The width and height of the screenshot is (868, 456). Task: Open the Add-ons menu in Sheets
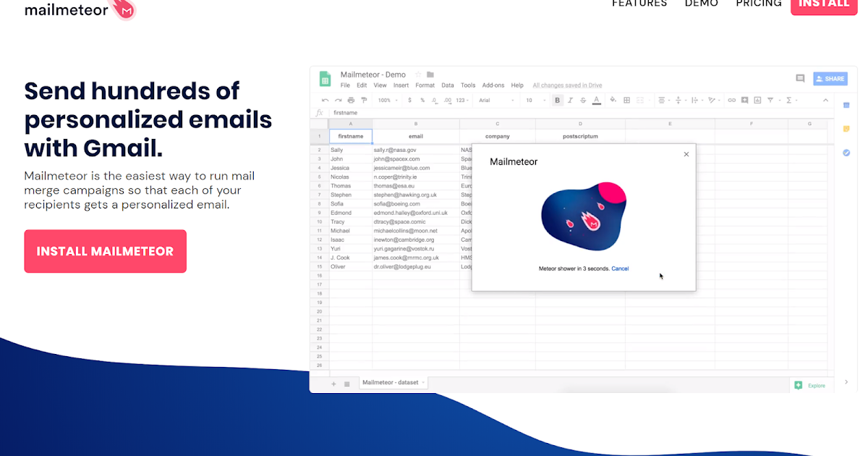click(493, 85)
